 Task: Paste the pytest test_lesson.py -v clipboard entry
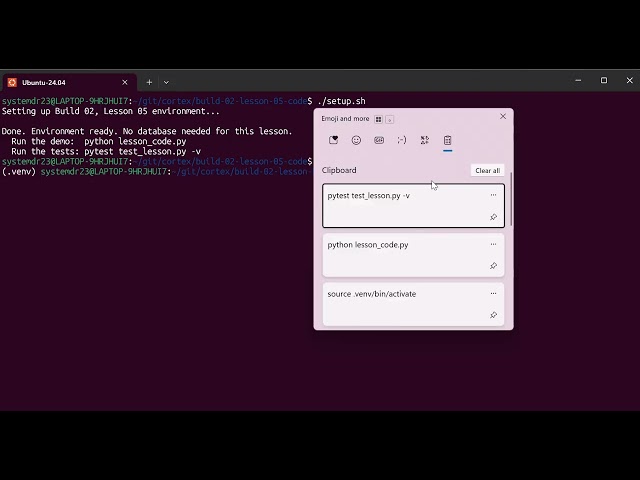(x=413, y=206)
